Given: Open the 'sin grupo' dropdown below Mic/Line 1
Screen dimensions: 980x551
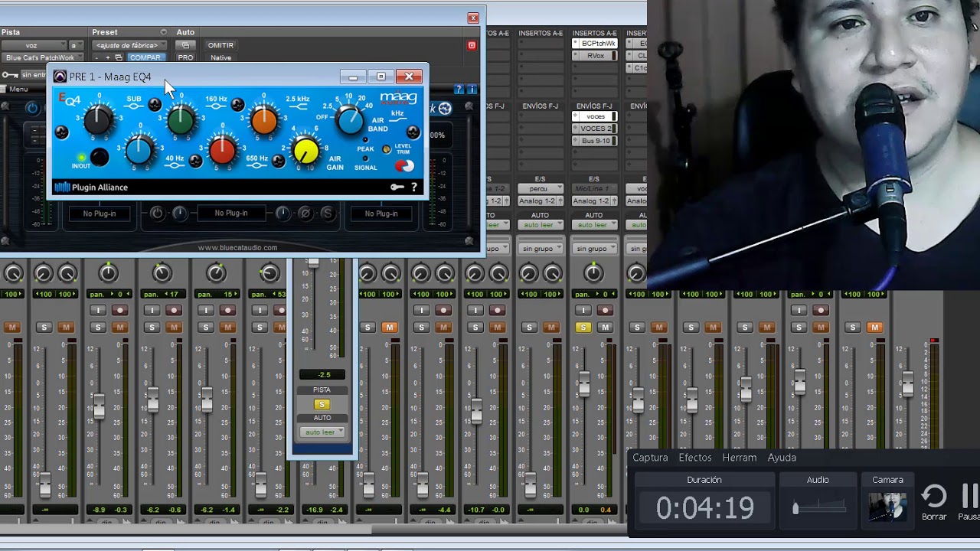Looking at the screenshot, I should [x=594, y=249].
